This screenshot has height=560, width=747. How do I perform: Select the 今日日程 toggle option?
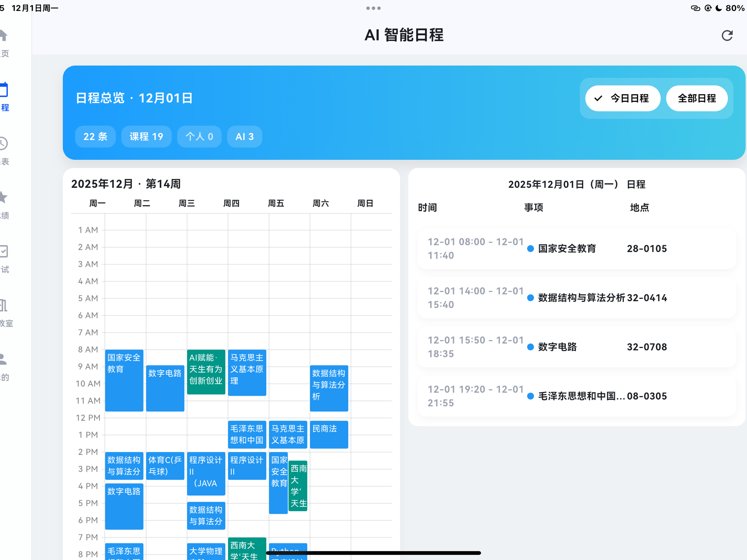pos(622,98)
